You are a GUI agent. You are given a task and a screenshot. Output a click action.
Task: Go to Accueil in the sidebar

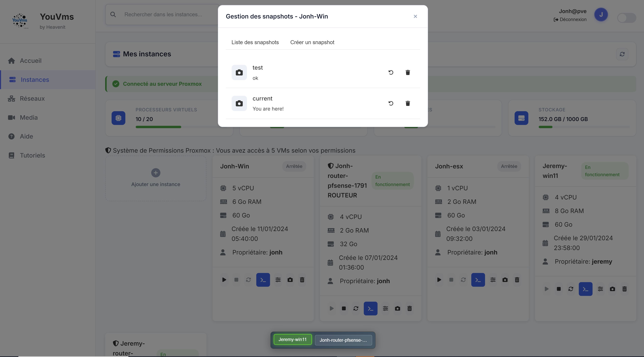click(x=48, y=61)
